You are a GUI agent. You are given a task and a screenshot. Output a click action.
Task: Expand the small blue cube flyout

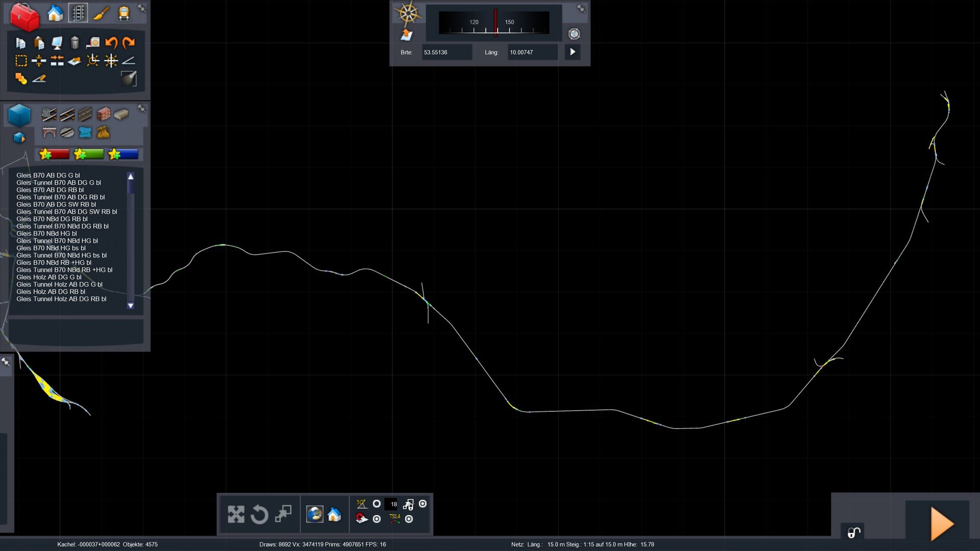[19, 138]
